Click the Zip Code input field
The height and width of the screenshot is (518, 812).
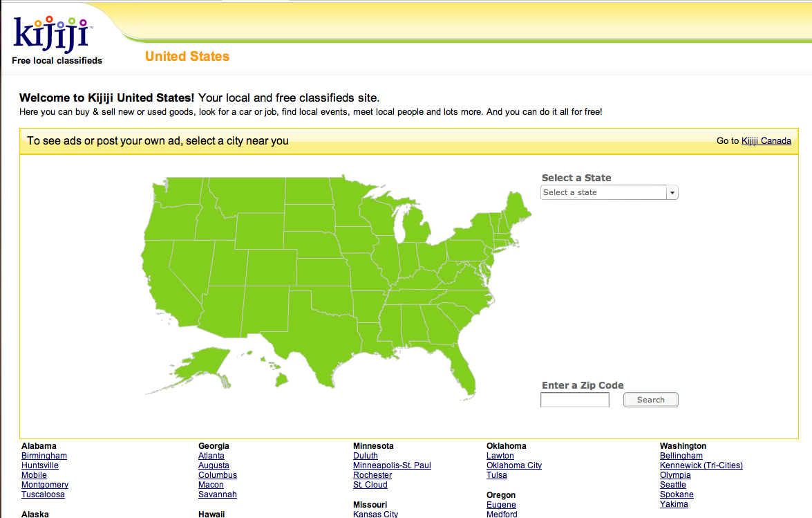click(574, 400)
